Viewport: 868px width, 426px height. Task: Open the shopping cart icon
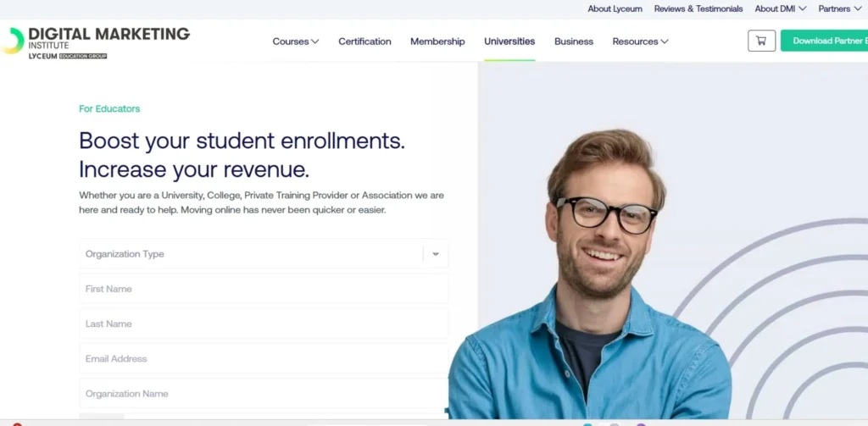point(761,41)
